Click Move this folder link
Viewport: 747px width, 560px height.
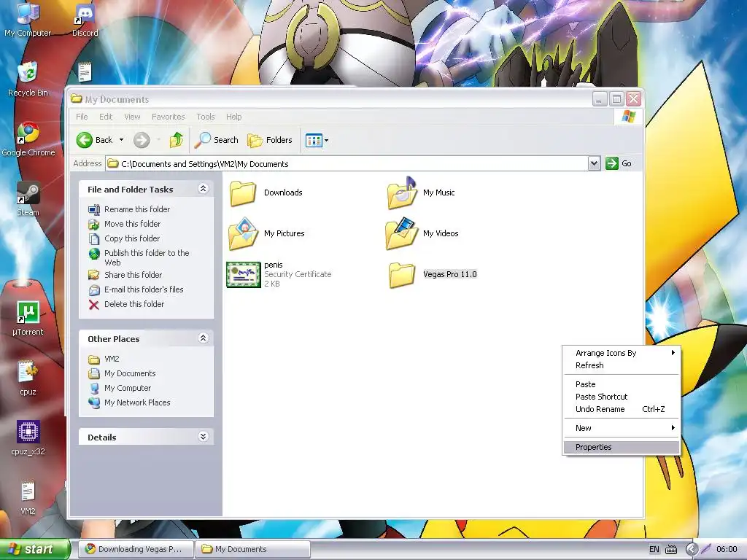(133, 224)
